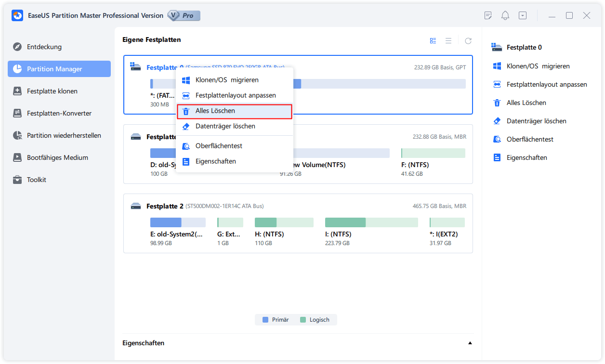The height and width of the screenshot is (364, 605).
Task: Click the Festplatte klonen plus icon
Action: 17,91
